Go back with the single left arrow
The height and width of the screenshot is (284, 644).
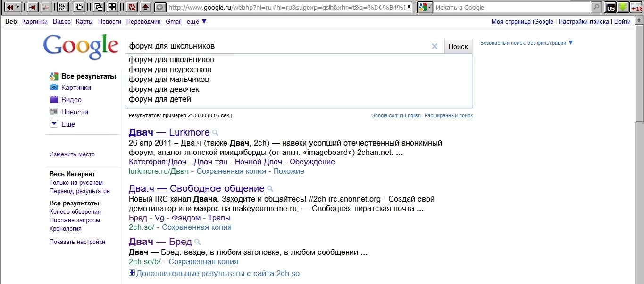click(33, 7)
